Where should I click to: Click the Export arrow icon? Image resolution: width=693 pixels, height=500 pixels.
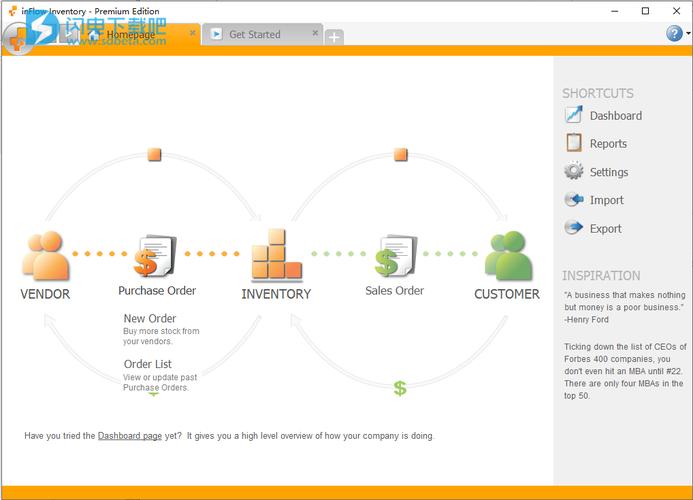574,227
